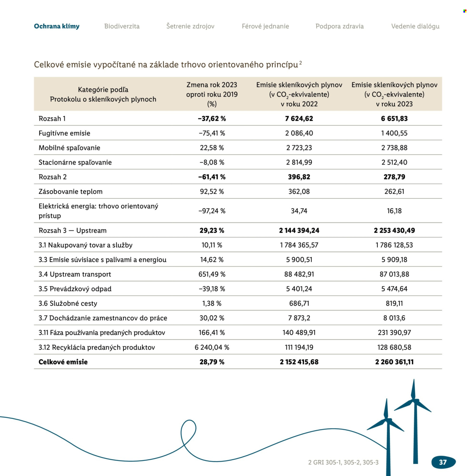Click the 2022 emissions column header
476x476 pixels.
(299, 94)
